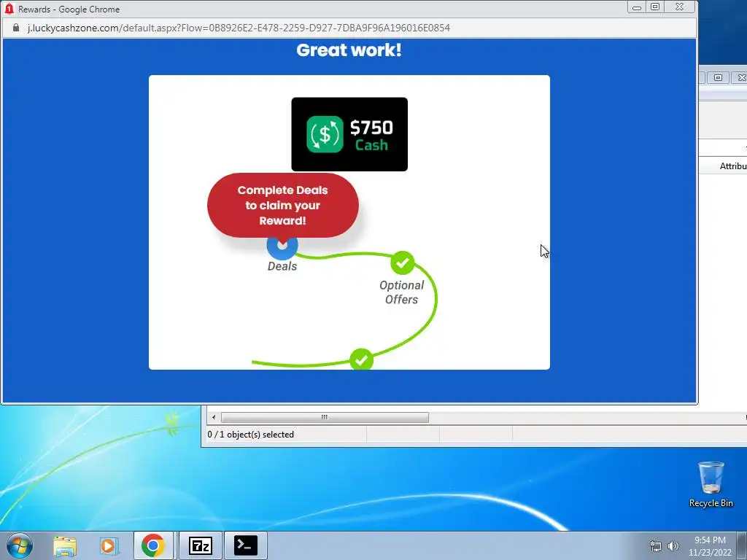Click the network tray icon
The width and height of the screenshot is (747, 560).
coord(656,546)
